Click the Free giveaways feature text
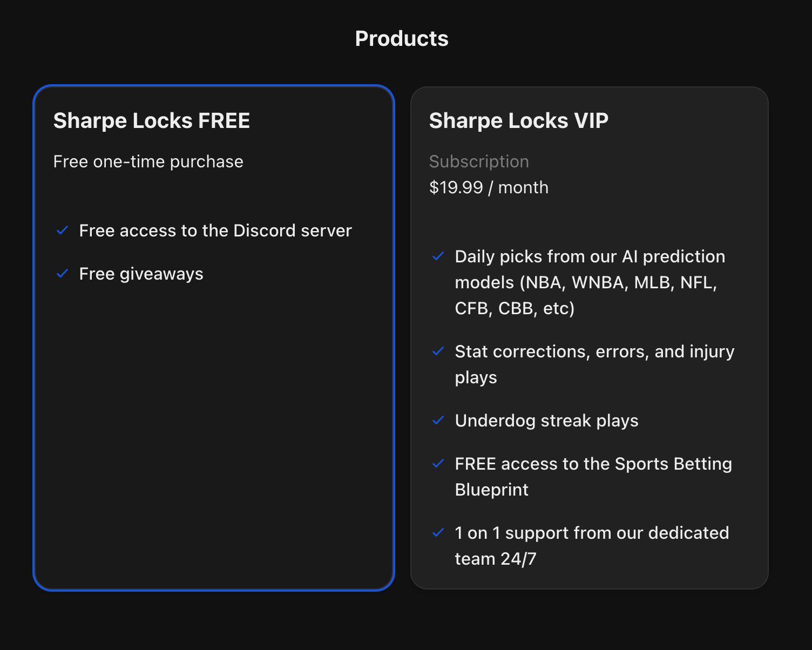The image size is (812, 650). [x=141, y=274]
